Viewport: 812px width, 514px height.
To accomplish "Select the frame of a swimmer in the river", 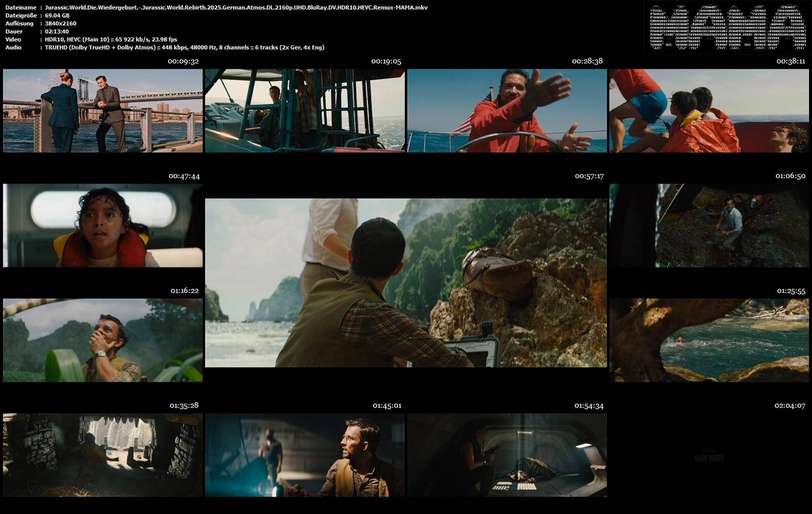I will click(x=709, y=340).
